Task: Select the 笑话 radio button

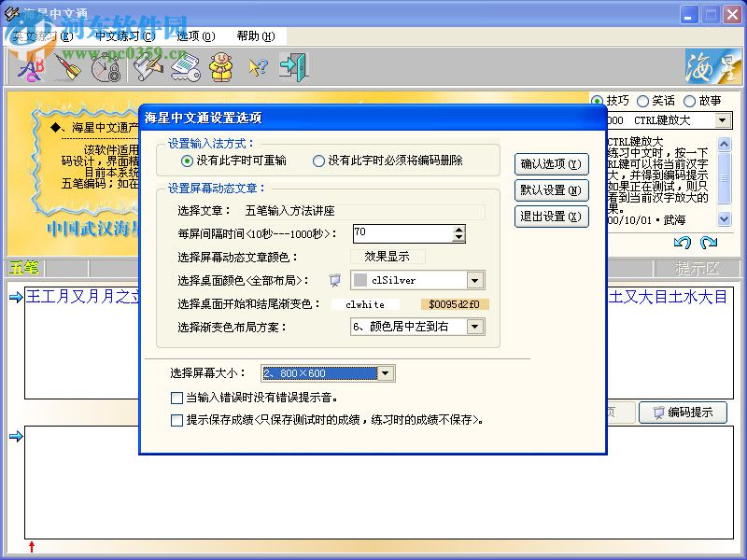Action: (642, 101)
